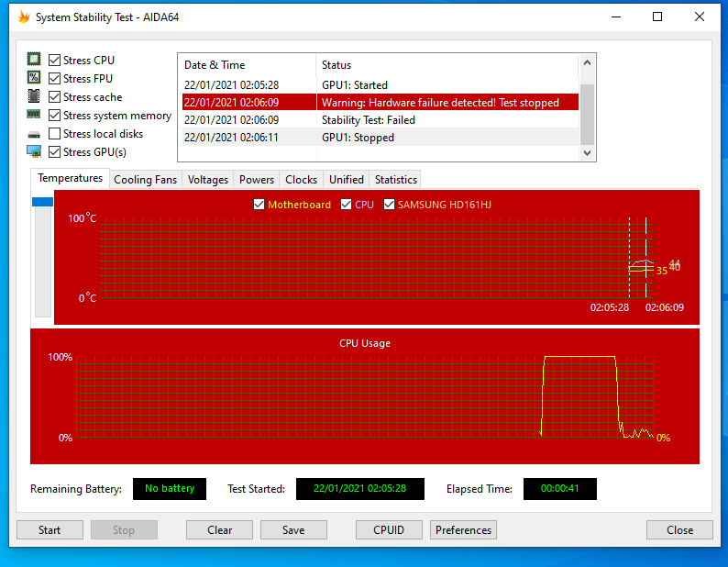
Task: Click the RAM module icon beside Stress system memory
Action: pyautogui.click(x=33, y=115)
